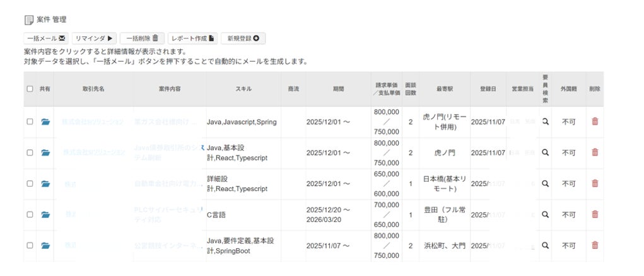Screen dimensions: 644x276
Task: Click the folder share icon in the C言語 row
Action: [45, 215]
